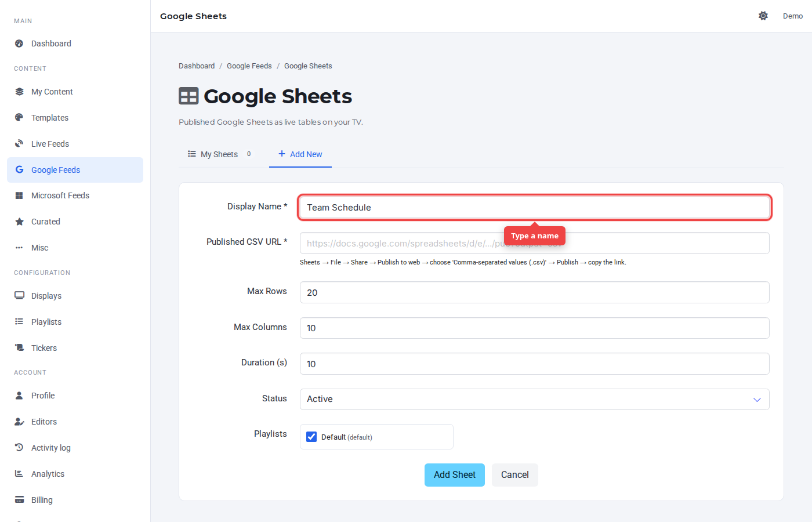Click the Google G icon in sidebar
The height and width of the screenshot is (522, 812).
click(x=19, y=170)
